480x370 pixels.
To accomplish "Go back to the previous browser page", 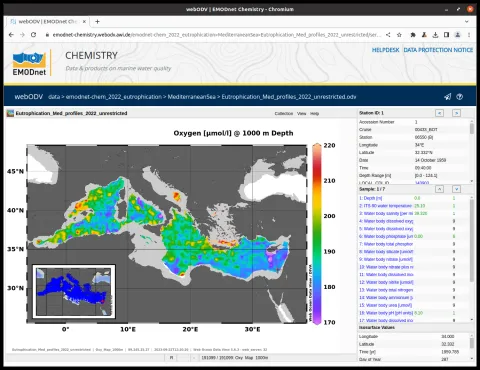I will click(11, 35).
